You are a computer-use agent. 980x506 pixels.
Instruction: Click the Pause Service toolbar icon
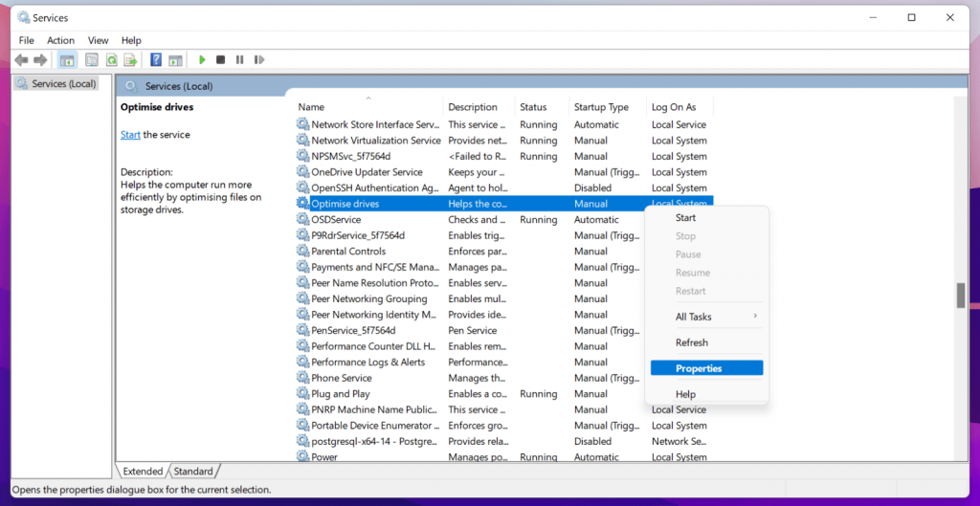pos(239,60)
